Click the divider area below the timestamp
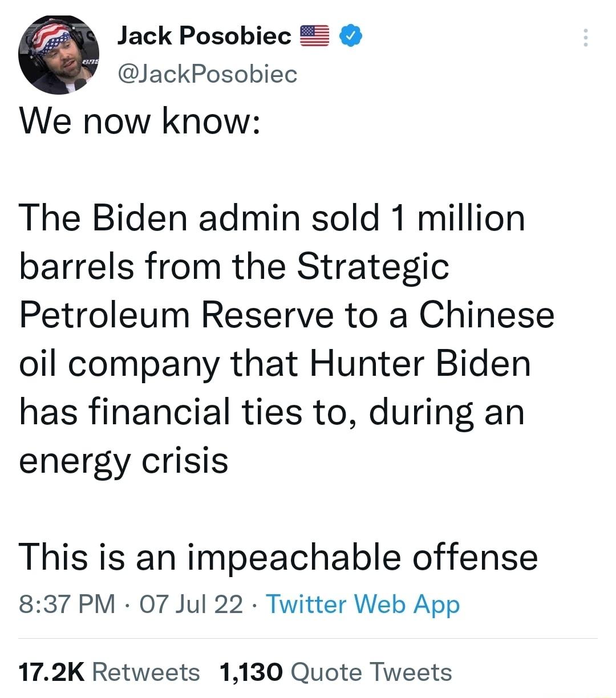616x698 pixels. [x=308, y=636]
